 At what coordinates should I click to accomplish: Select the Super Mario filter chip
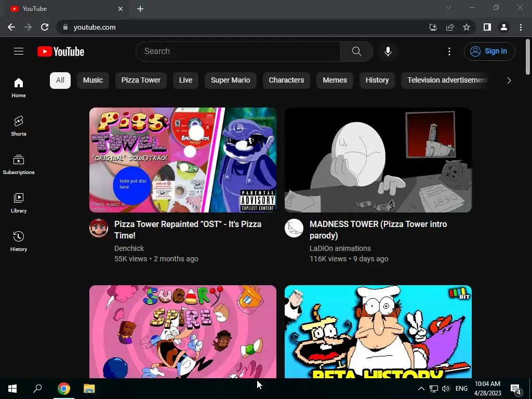click(x=230, y=81)
